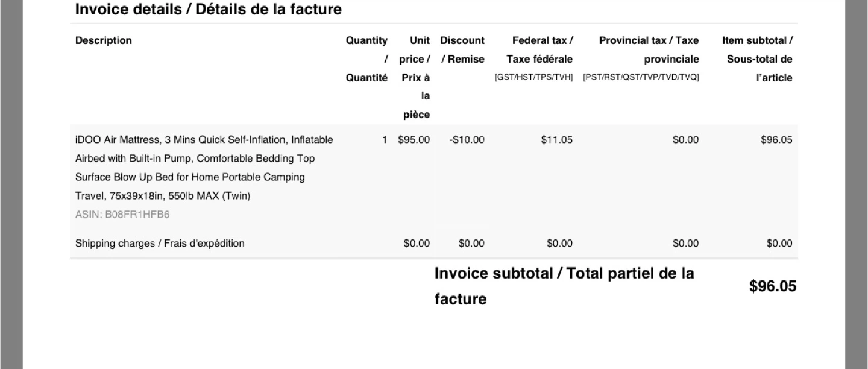868x369 pixels.
Task: Click the mattress item subtotal $96.05
Action: [776, 140]
